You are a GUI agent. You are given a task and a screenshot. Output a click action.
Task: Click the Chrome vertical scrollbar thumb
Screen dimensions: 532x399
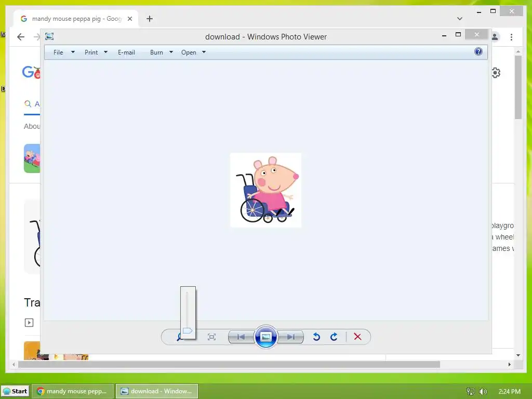click(x=518, y=87)
